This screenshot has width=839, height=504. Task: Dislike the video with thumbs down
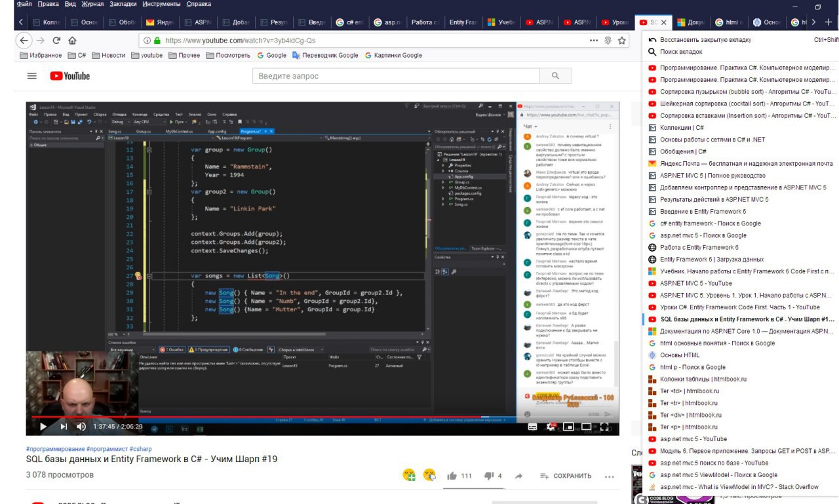click(x=489, y=476)
